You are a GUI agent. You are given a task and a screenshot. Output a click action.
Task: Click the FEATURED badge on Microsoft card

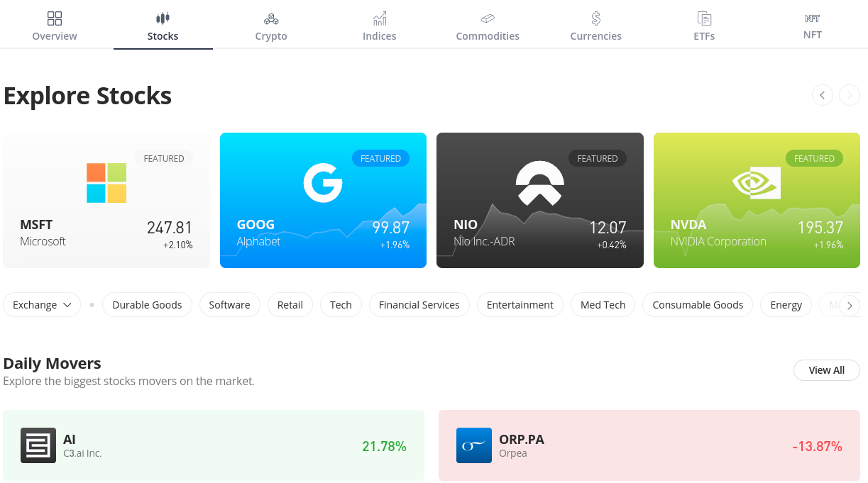tap(164, 158)
